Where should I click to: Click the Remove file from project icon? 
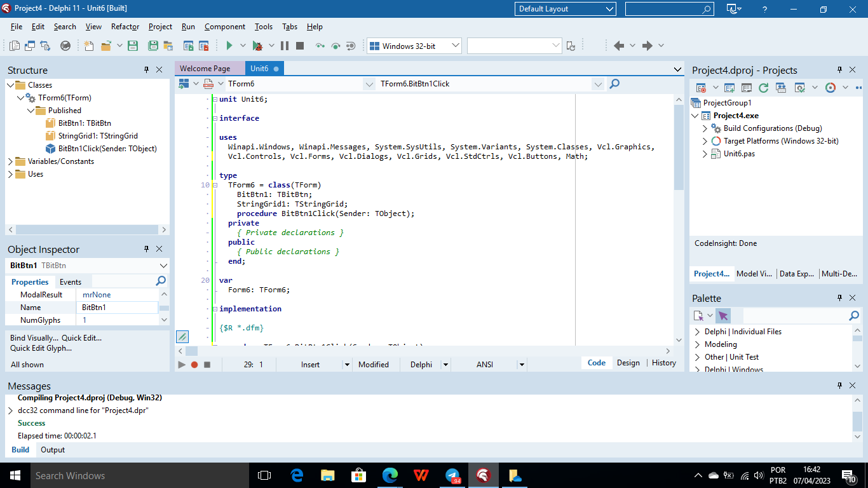tap(204, 46)
